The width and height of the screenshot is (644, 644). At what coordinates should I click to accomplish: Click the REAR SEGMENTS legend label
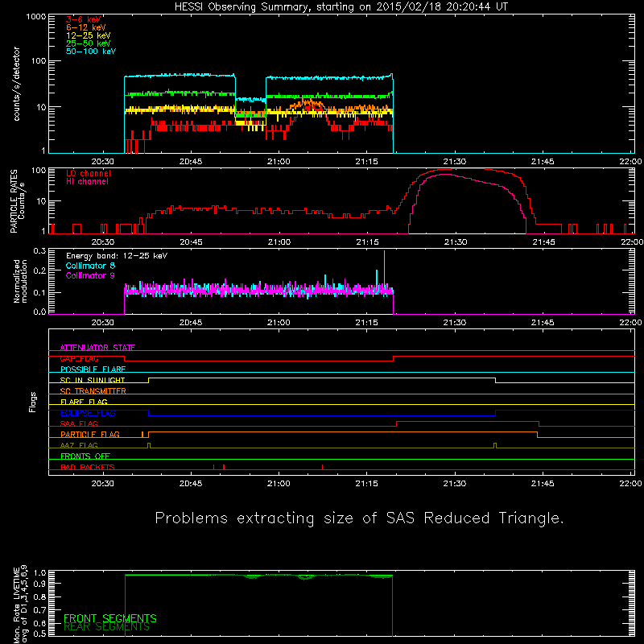pyautogui.click(x=106, y=627)
